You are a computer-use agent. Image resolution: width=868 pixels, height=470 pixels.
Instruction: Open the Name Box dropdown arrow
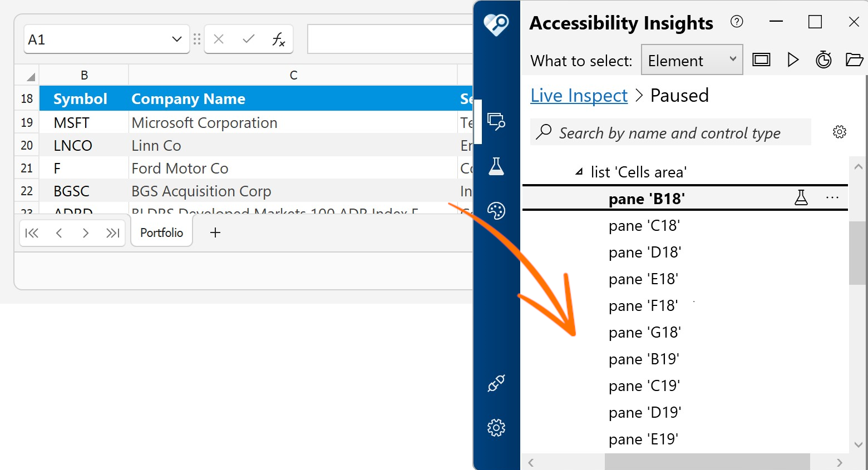coord(177,39)
